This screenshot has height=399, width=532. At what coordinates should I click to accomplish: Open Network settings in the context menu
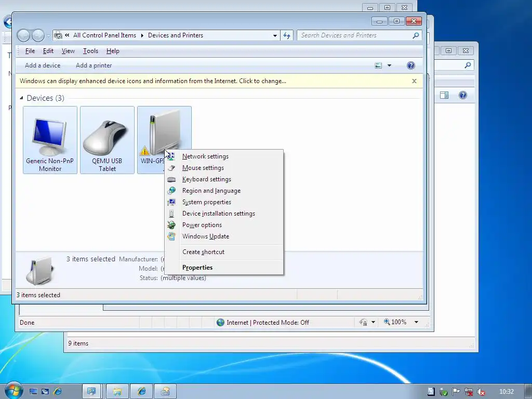(224, 156)
